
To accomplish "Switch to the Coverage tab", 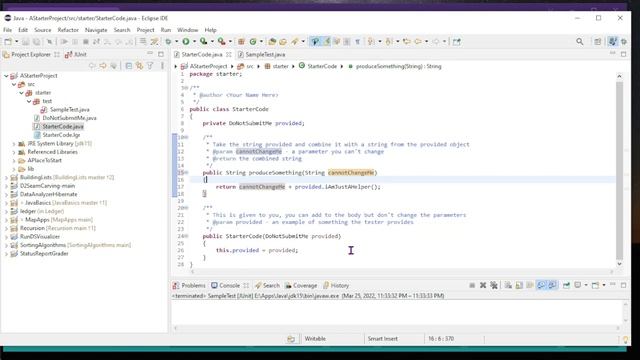I will pos(301,285).
